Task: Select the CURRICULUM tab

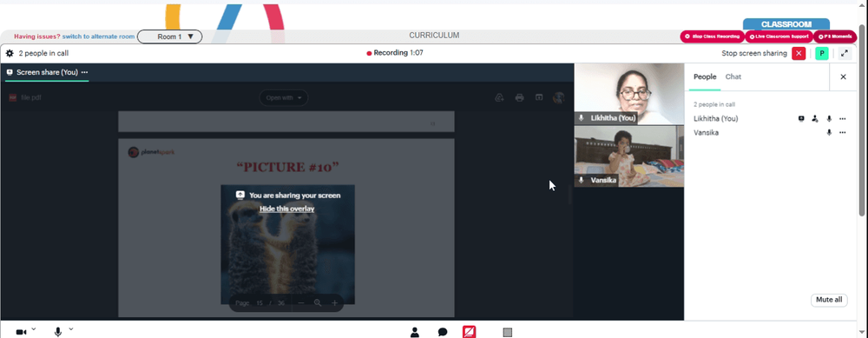Action: (434, 36)
